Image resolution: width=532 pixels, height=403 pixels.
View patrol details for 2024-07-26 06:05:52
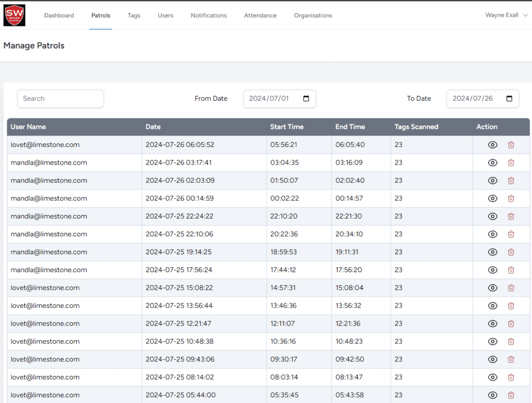tap(493, 145)
